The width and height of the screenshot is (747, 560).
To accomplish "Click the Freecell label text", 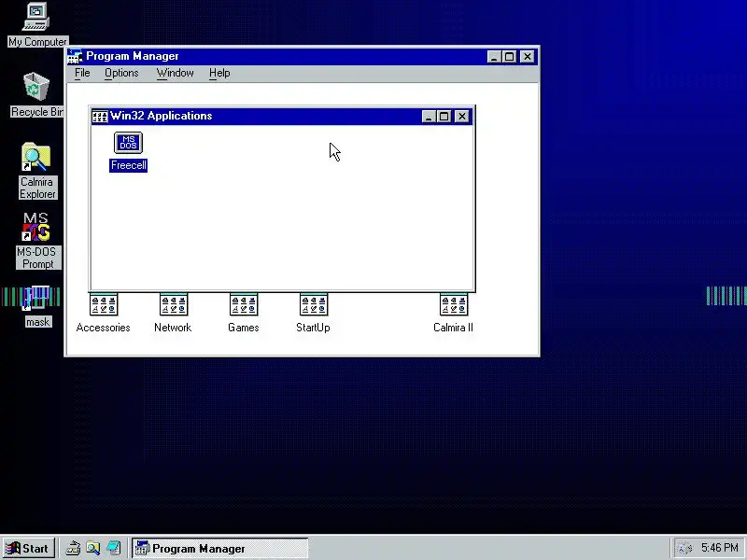I will tap(128, 165).
